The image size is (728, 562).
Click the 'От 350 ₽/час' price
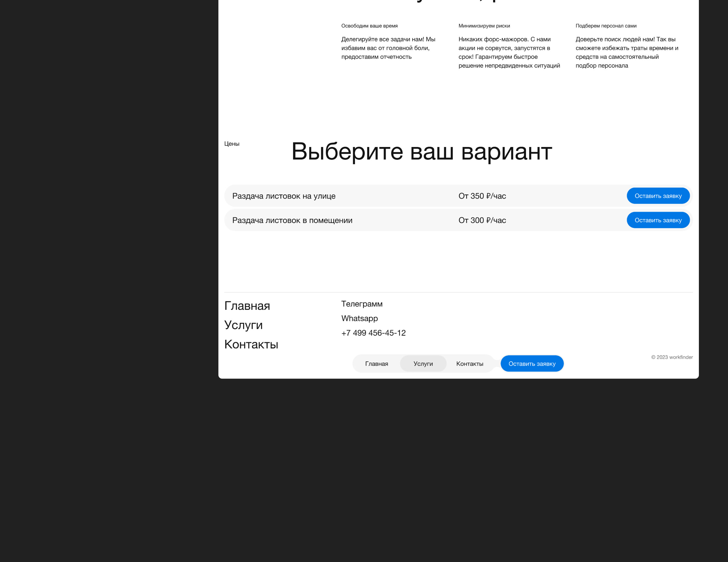pos(482,196)
